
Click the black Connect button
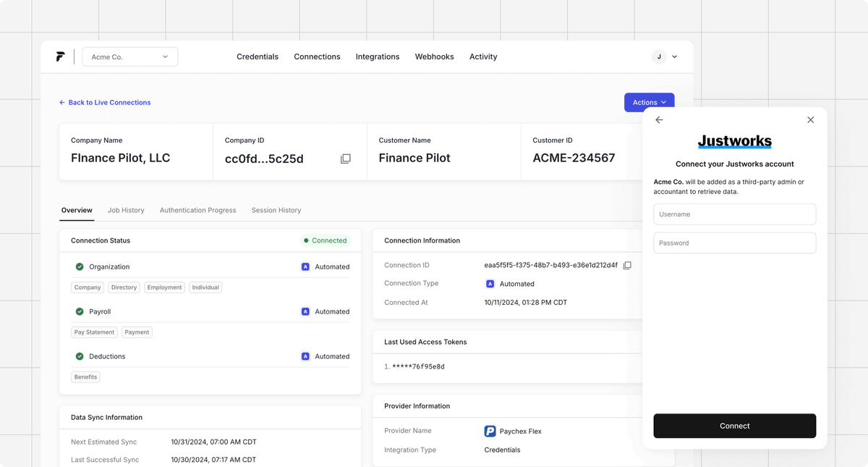[x=735, y=426]
